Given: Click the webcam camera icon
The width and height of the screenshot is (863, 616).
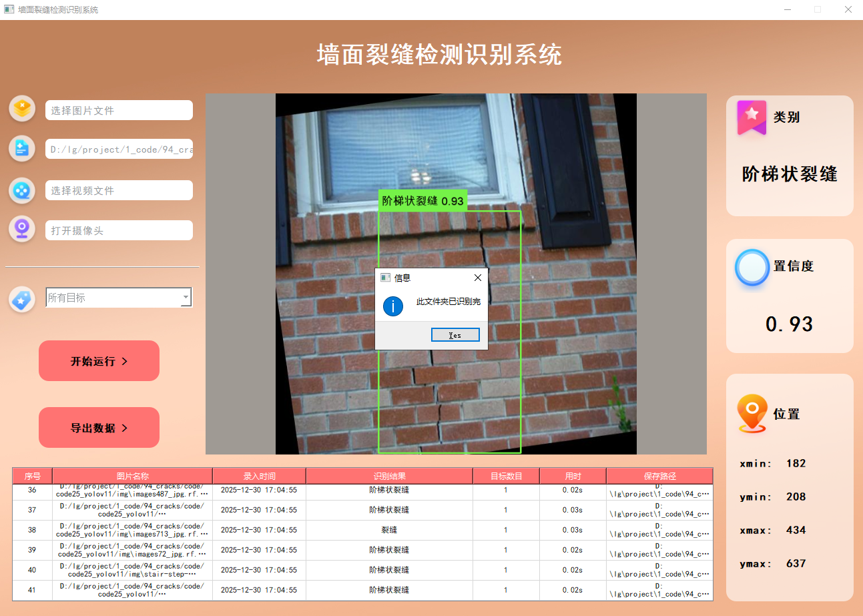Looking at the screenshot, I should [x=22, y=228].
